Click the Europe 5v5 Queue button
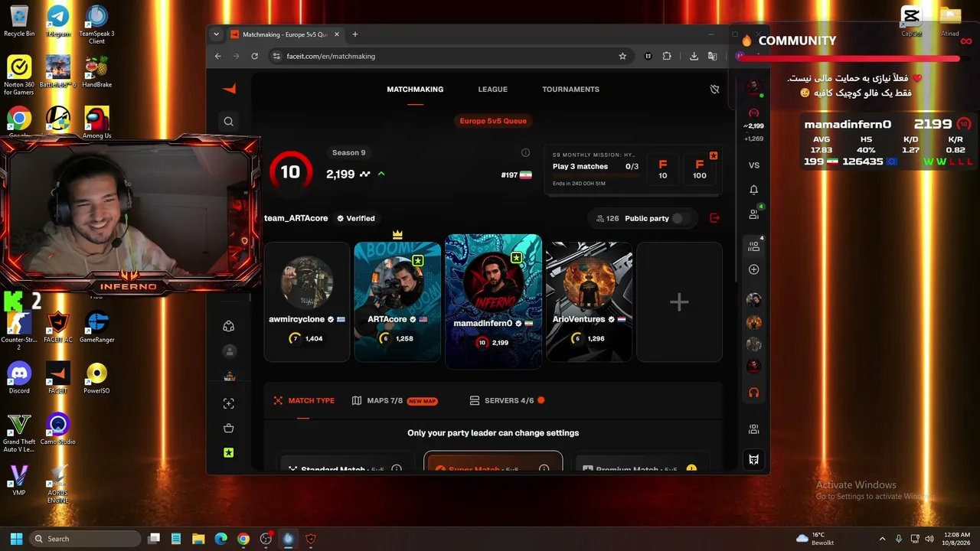980x551 pixels. [x=492, y=121]
